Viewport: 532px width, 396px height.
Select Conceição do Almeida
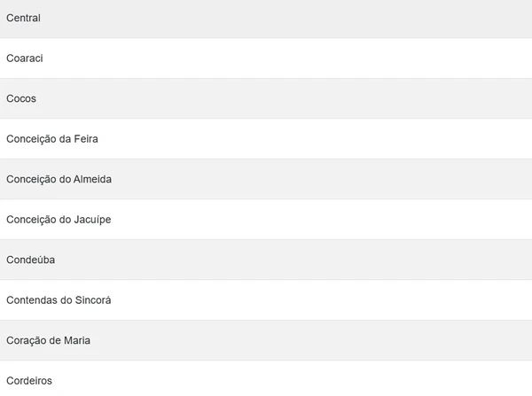59,179
